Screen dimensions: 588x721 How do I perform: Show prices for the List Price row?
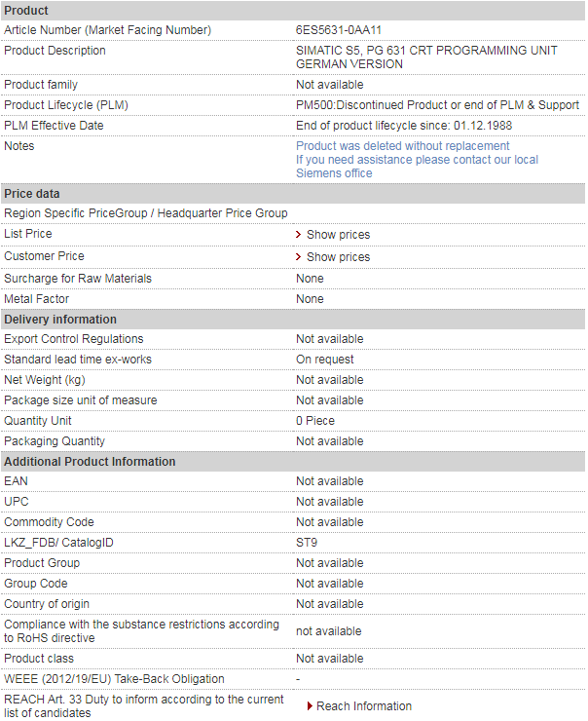point(338,235)
